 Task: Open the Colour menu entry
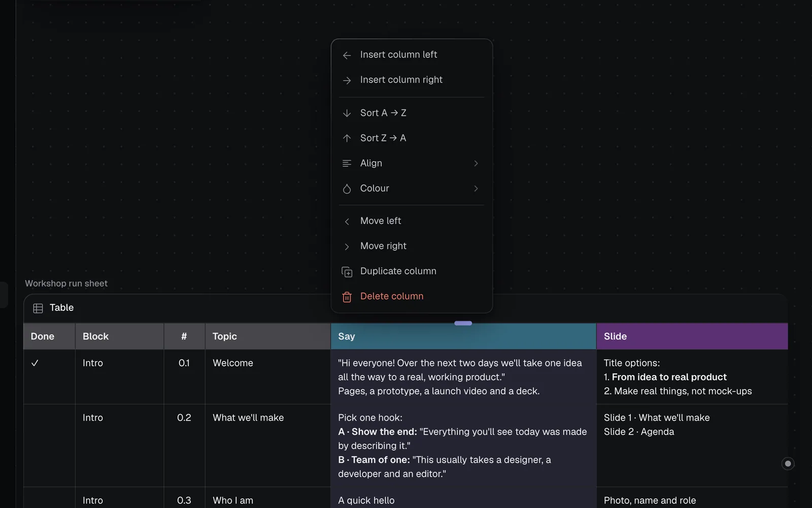[412, 188]
